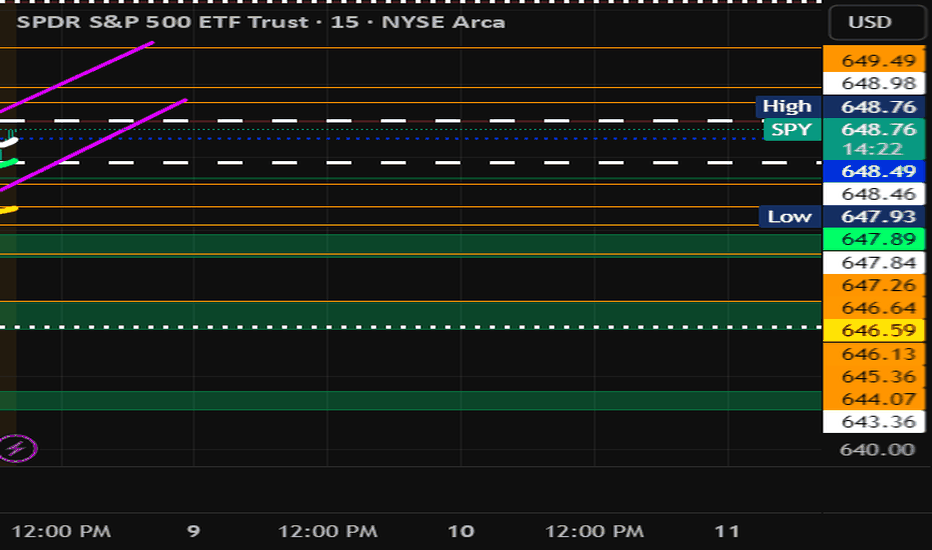Image resolution: width=932 pixels, height=550 pixels.
Task: Select the upper magenta trend line
Action: (x=77, y=77)
